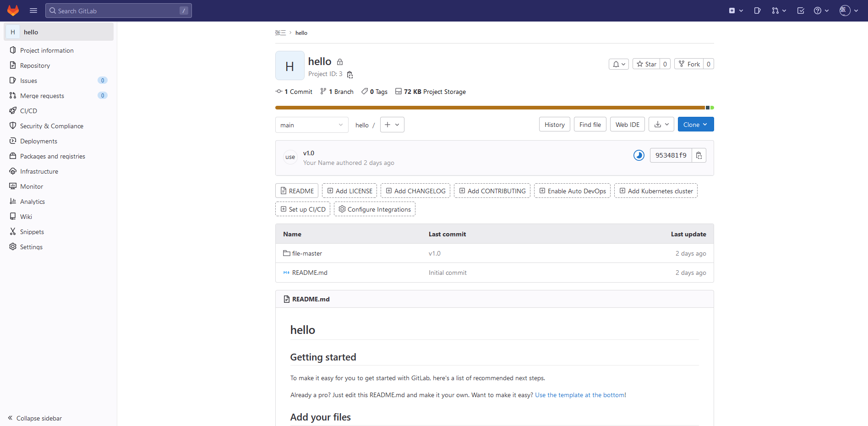Click the repository languages bar
This screenshot has height=426, width=868.
coord(495,108)
